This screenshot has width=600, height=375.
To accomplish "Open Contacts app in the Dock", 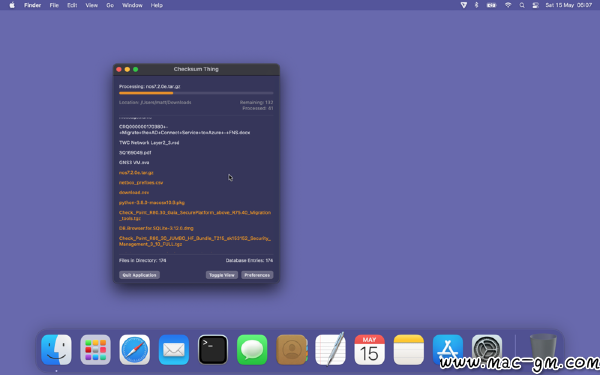I will click(292, 350).
